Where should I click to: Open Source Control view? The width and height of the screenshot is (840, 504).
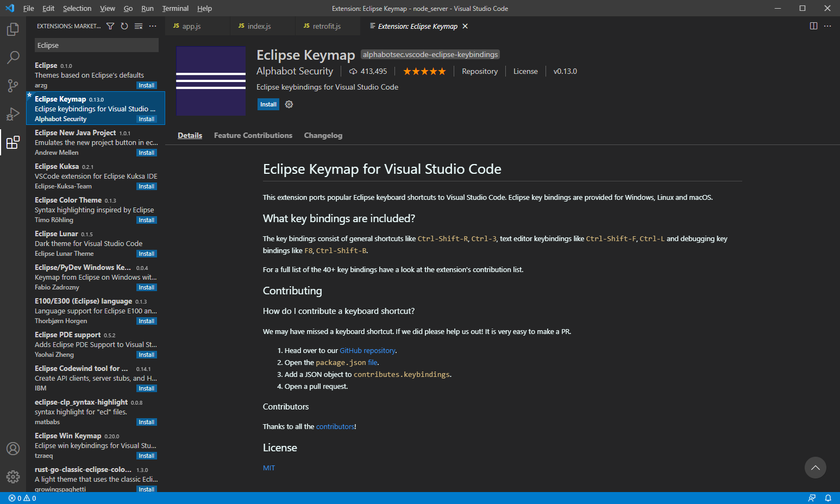pyautogui.click(x=13, y=86)
